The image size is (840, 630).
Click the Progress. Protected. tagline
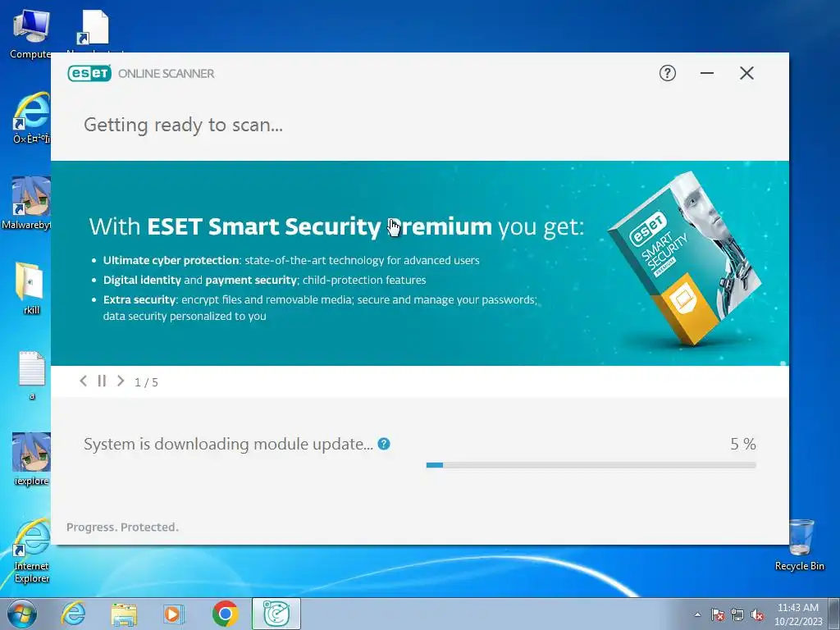click(122, 527)
